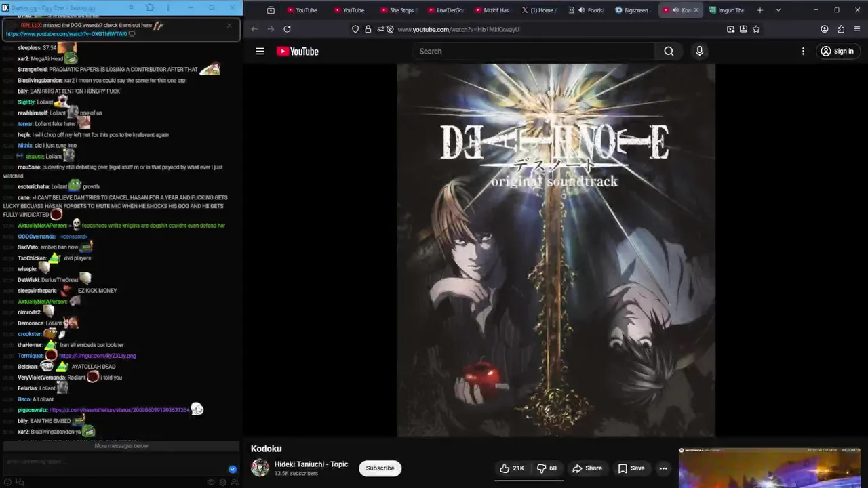Open more actions menu beside Save
The height and width of the screenshot is (488, 868).
pos(663,468)
